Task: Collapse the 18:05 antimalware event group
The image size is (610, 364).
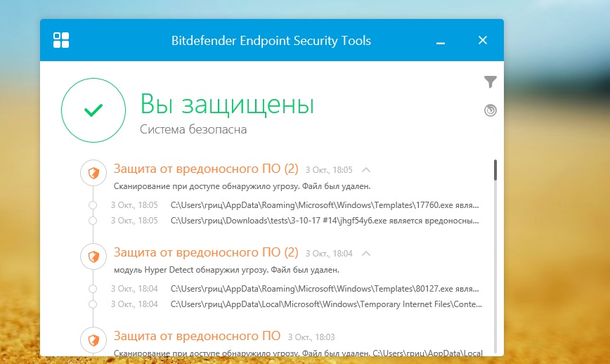Action: coord(365,169)
